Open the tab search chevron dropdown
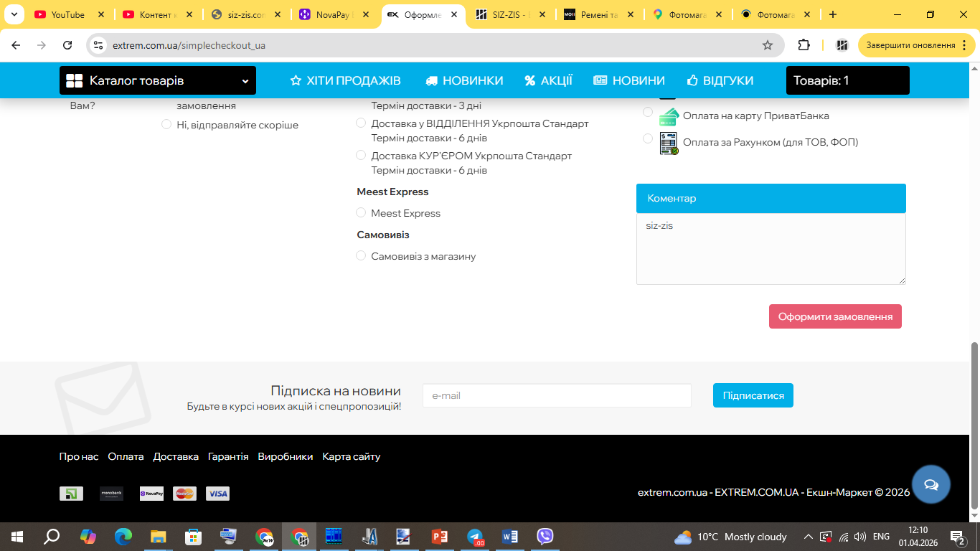 click(x=13, y=14)
